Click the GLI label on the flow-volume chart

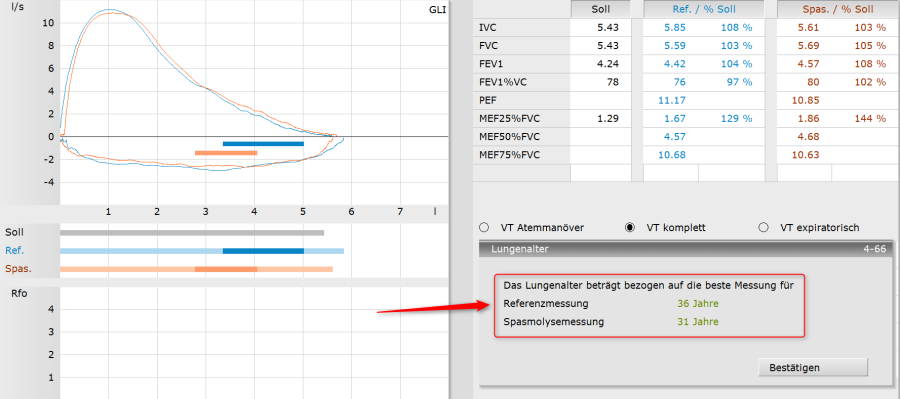(x=437, y=9)
